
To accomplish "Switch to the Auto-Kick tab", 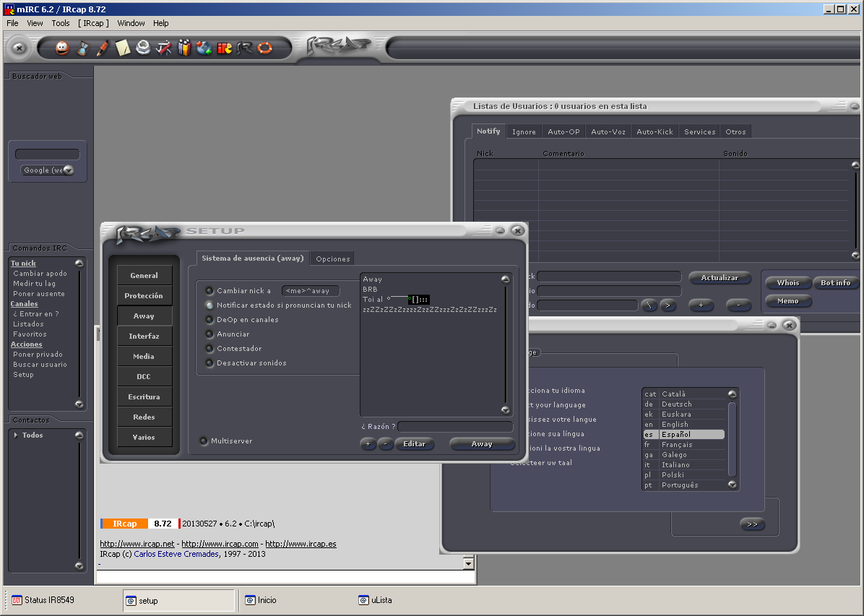I will tap(655, 131).
